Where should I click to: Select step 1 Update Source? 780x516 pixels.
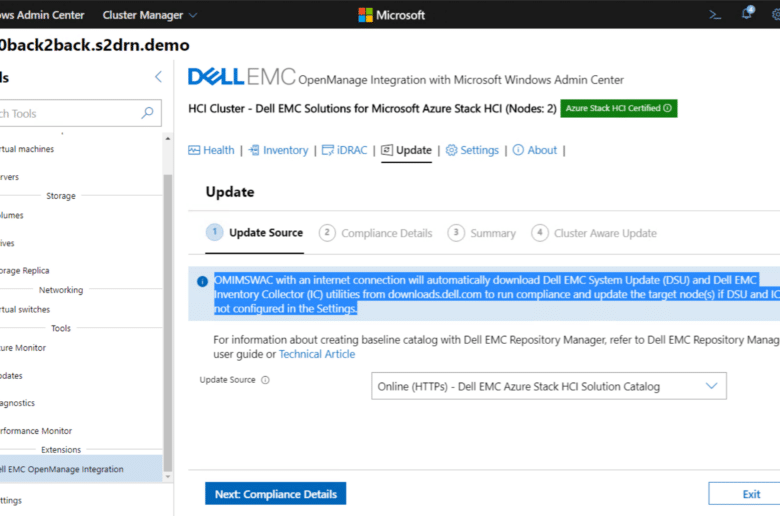tap(254, 233)
